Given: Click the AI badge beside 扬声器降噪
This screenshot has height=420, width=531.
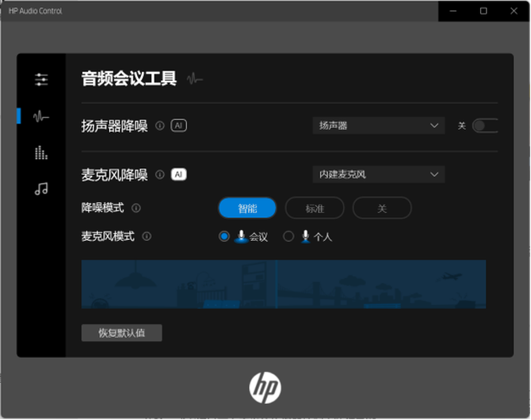Looking at the screenshot, I should [x=179, y=126].
